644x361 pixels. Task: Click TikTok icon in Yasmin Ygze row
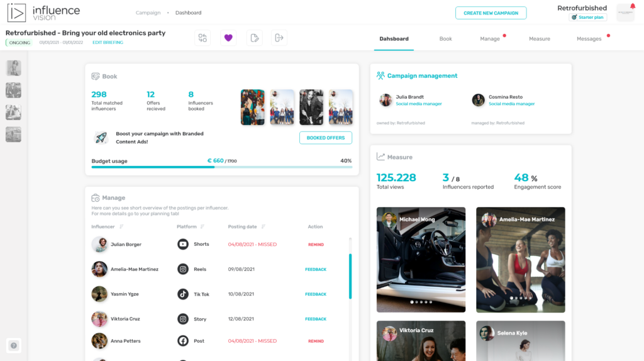183,294
